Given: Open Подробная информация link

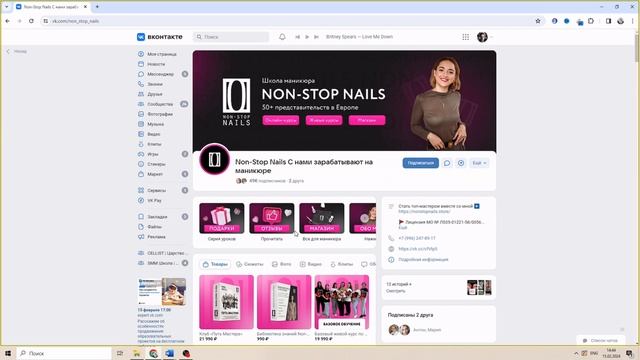Looking at the screenshot, I should point(423,260).
